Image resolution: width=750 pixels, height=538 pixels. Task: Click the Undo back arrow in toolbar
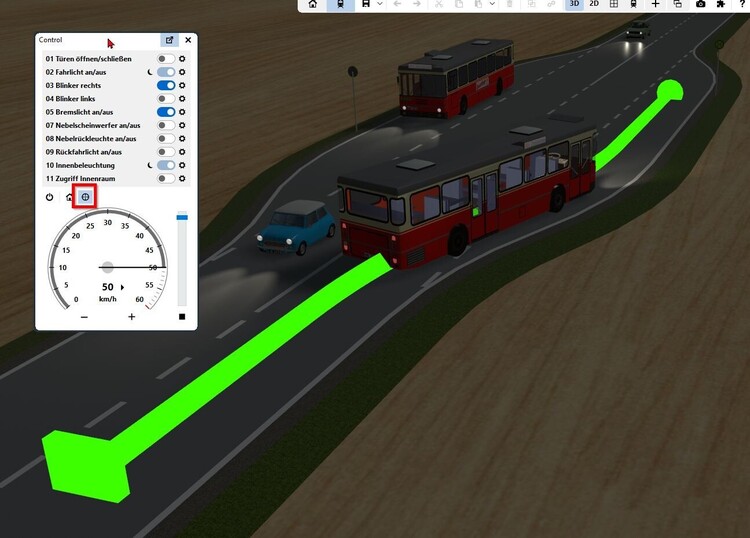pos(397,4)
